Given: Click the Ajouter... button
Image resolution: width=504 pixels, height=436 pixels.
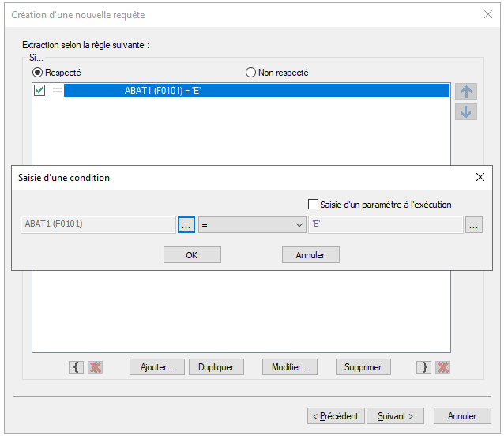Looking at the screenshot, I should click(157, 367).
